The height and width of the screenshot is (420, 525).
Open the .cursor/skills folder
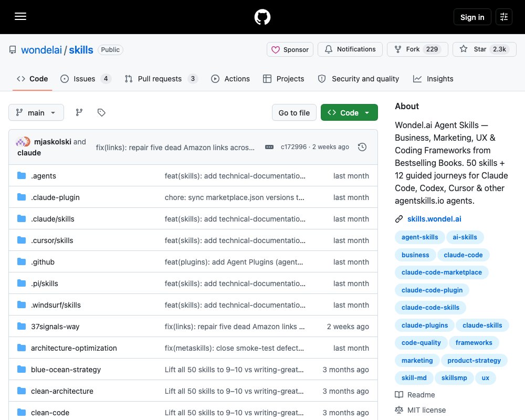tap(52, 240)
